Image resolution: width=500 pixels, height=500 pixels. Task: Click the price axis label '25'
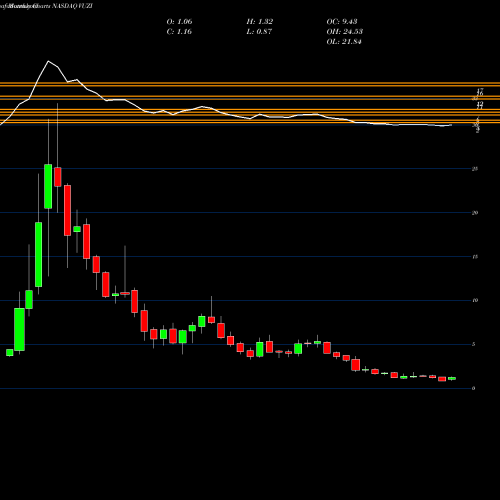click(475, 169)
